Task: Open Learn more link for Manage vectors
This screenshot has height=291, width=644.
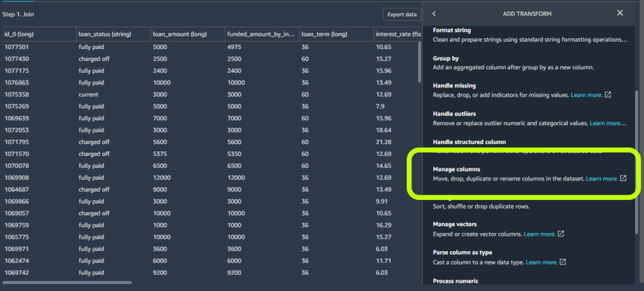Action: pyautogui.click(x=539, y=234)
